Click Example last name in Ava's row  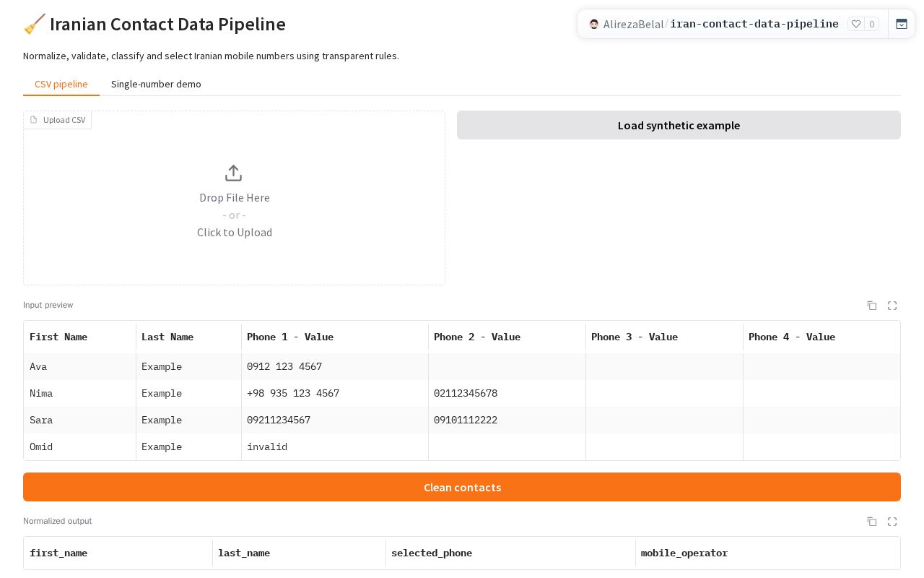(x=188, y=366)
